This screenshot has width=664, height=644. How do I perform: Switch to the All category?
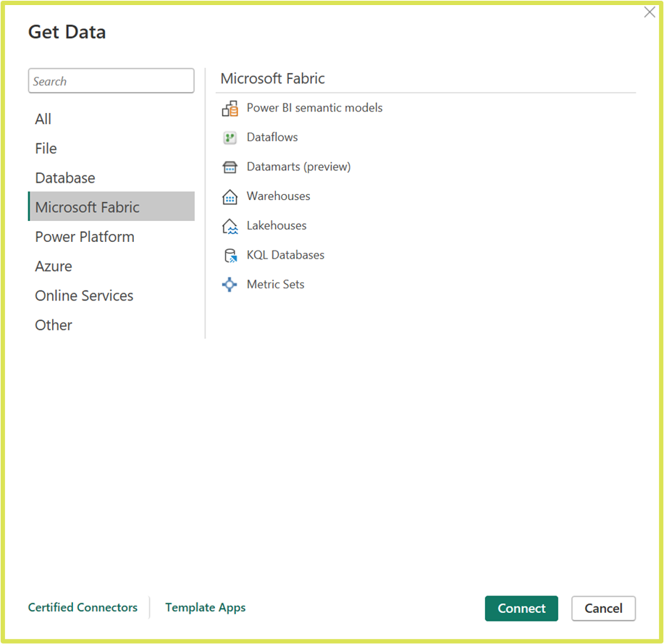click(x=112, y=119)
